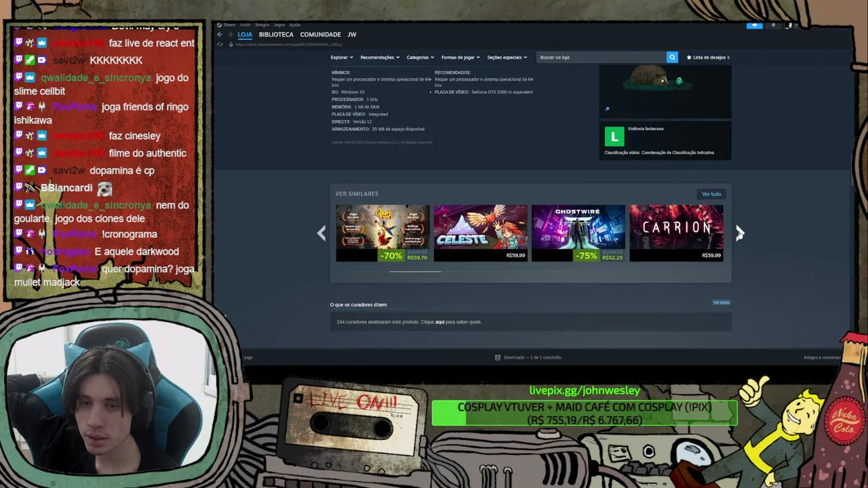Click the magnifier search button in store
Viewport: 868px width, 488px height.
click(x=672, y=58)
